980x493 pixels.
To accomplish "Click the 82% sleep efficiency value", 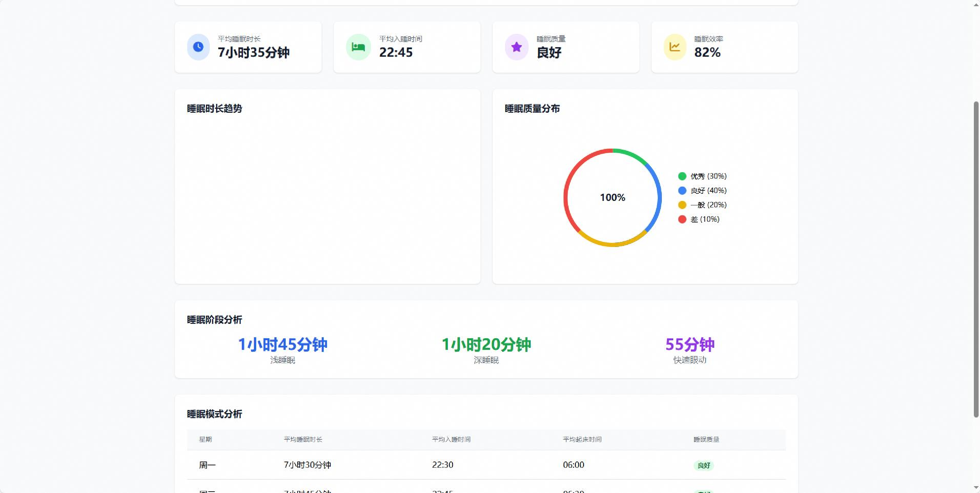I will coord(707,52).
